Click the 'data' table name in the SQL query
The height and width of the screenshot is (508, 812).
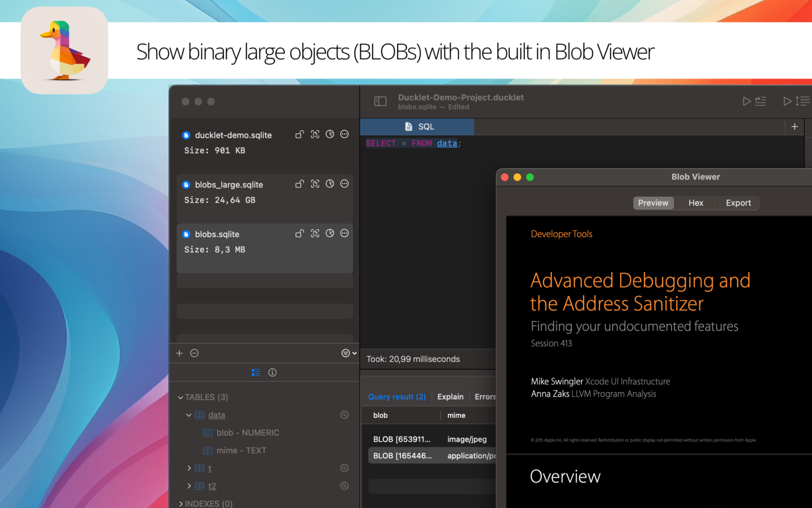pyautogui.click(x=447, y=143)
